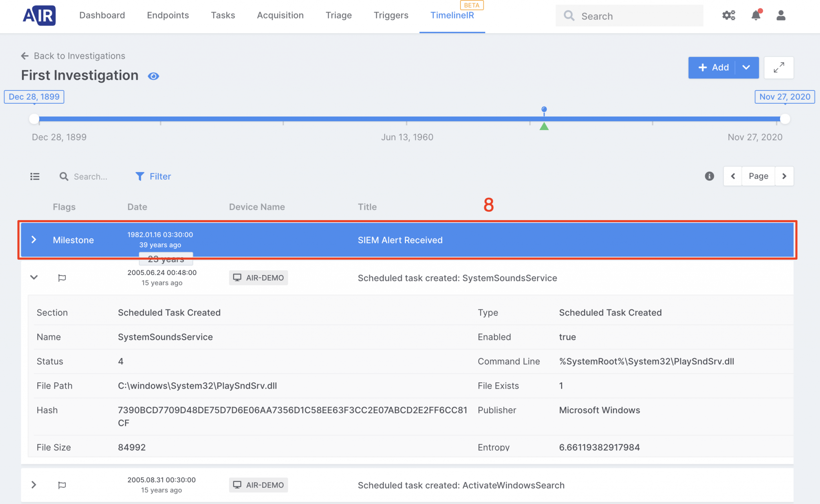The image size is (820, 504).
Task: Open the Filter options
Action: [153, 177]
